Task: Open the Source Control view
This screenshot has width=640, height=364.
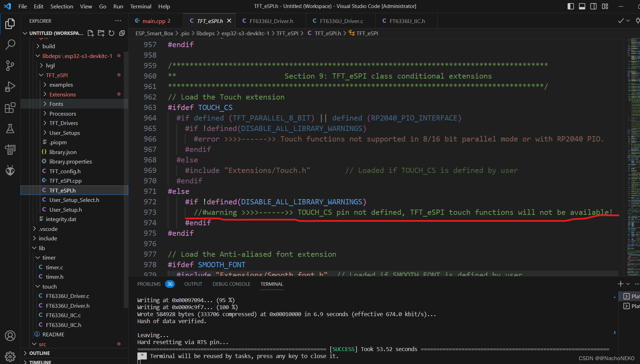Action: (10, 65)
